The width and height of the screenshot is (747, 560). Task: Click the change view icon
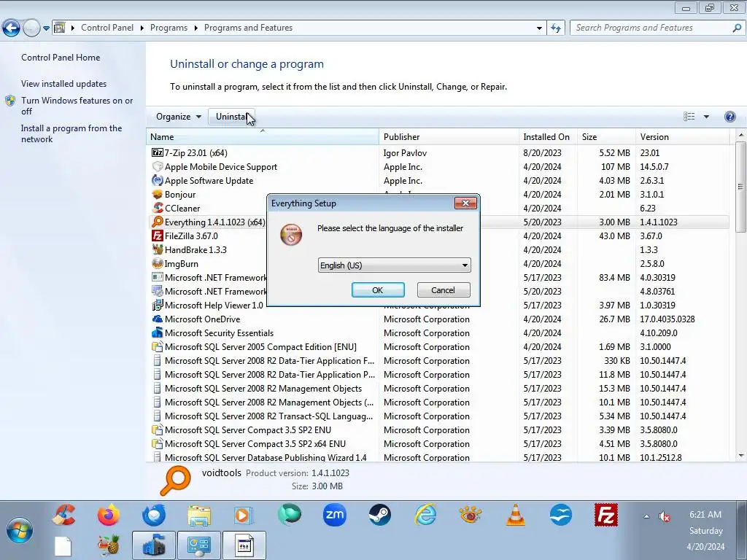point(689,117)
